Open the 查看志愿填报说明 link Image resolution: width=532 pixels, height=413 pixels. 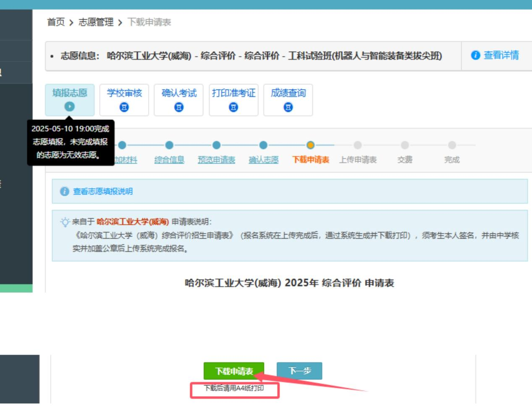click(103, 191)
